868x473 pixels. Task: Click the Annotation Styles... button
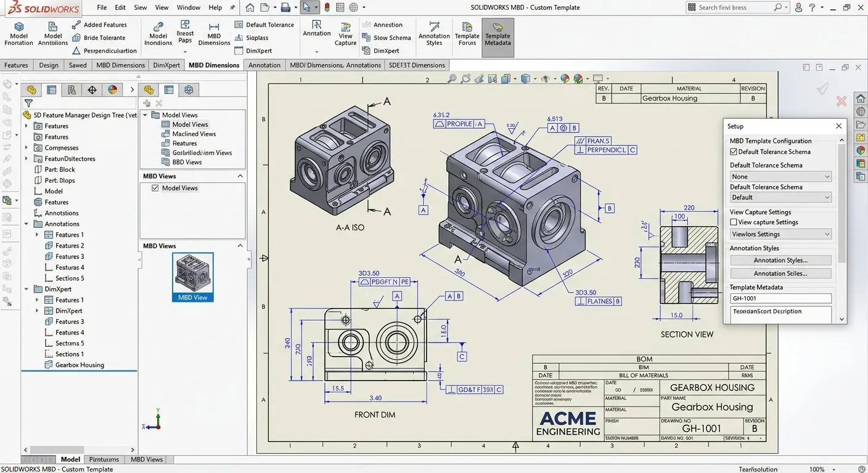780,260
